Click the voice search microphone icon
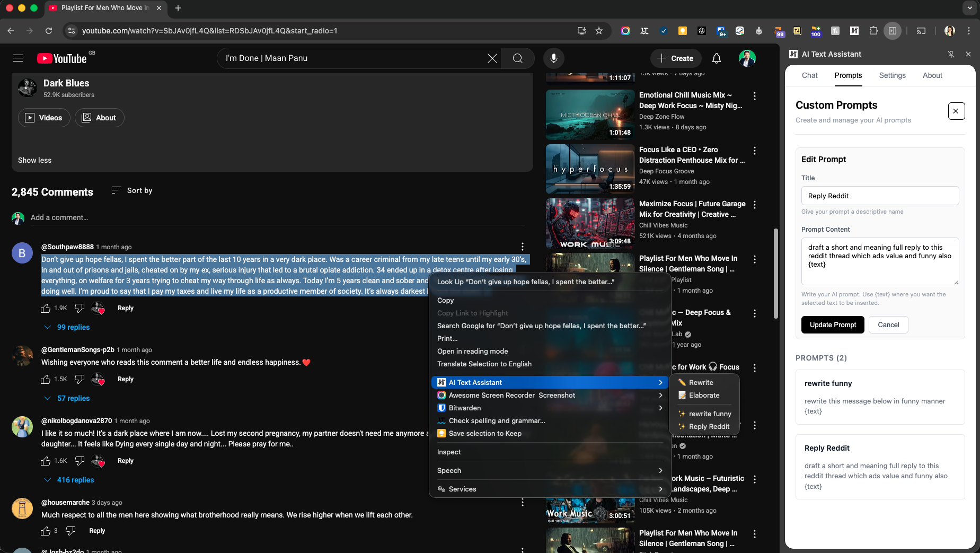The image size is (980, 553). [x=553, y=58]
